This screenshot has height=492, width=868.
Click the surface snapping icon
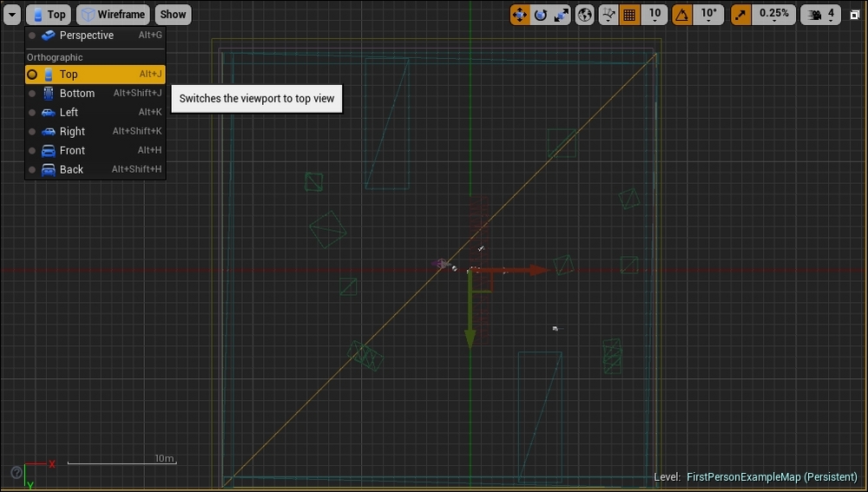pos(609,15)
